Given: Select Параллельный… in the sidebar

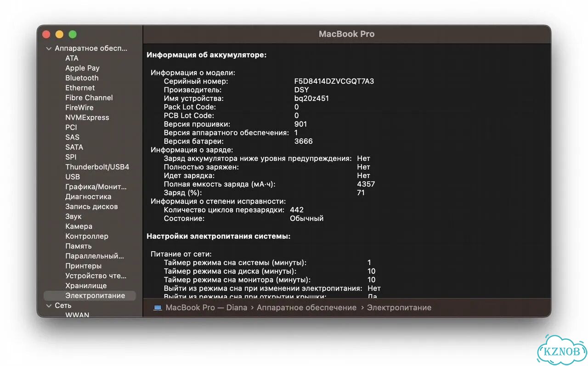Looking at the screenshot, I should pos(95,256).
